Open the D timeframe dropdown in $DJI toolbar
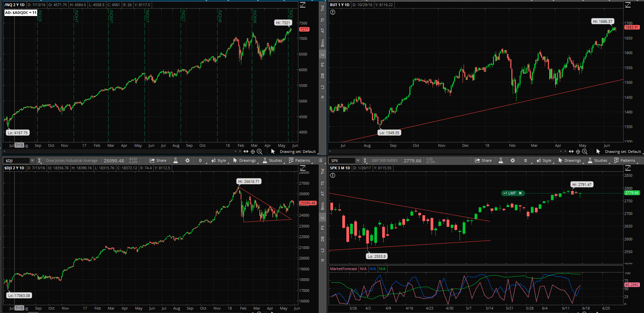This screenshot has height=313, width=644. tap(200, 160)
